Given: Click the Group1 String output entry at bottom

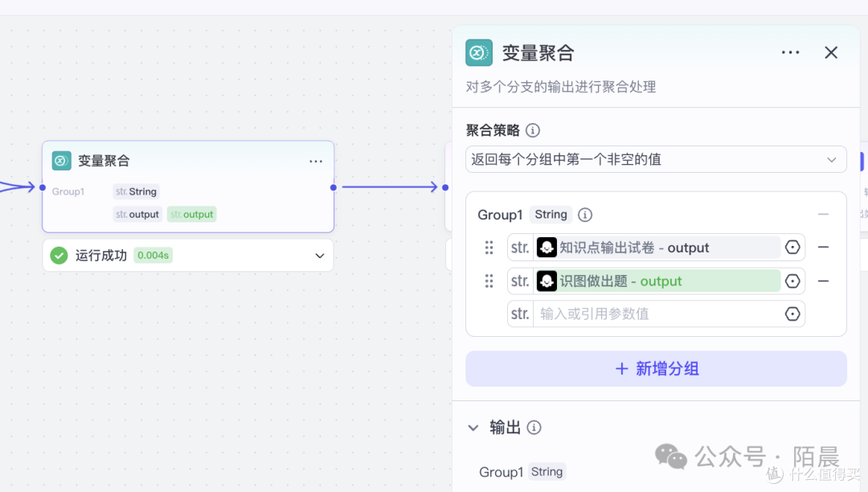Looking at the screenshot, I should point(522,472).
